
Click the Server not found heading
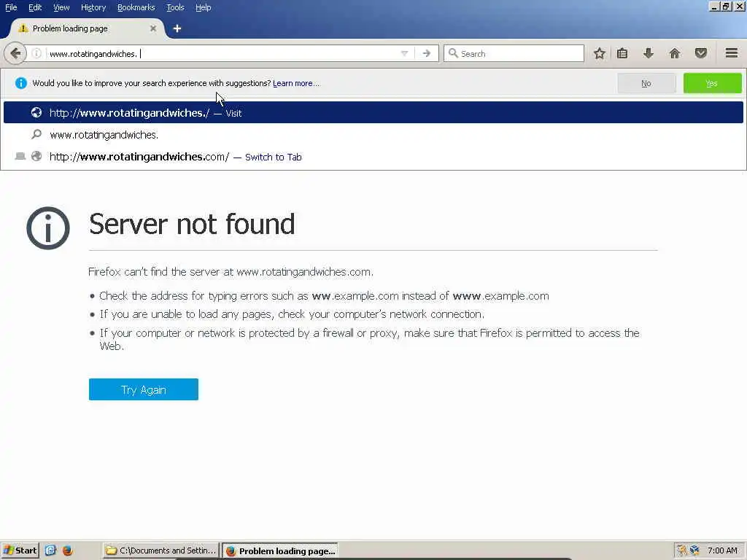[192, 225]
